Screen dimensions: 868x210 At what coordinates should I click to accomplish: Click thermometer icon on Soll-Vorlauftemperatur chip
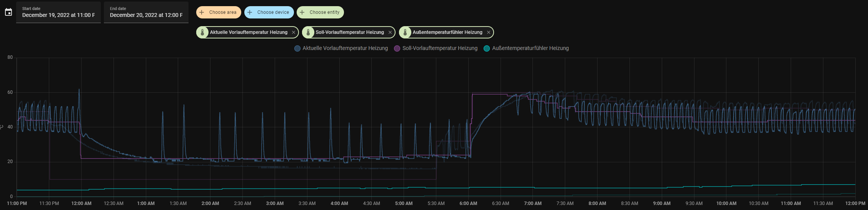(308, 32)
